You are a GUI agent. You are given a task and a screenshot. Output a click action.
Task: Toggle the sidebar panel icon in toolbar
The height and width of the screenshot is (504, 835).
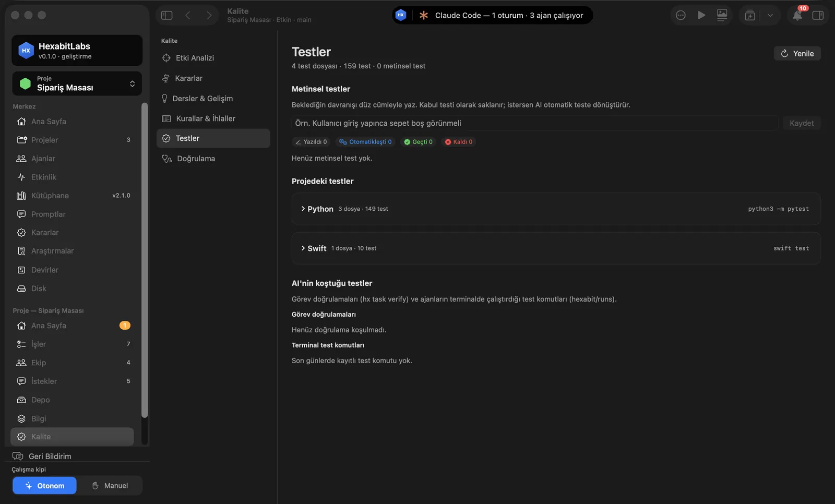(167, 15)
